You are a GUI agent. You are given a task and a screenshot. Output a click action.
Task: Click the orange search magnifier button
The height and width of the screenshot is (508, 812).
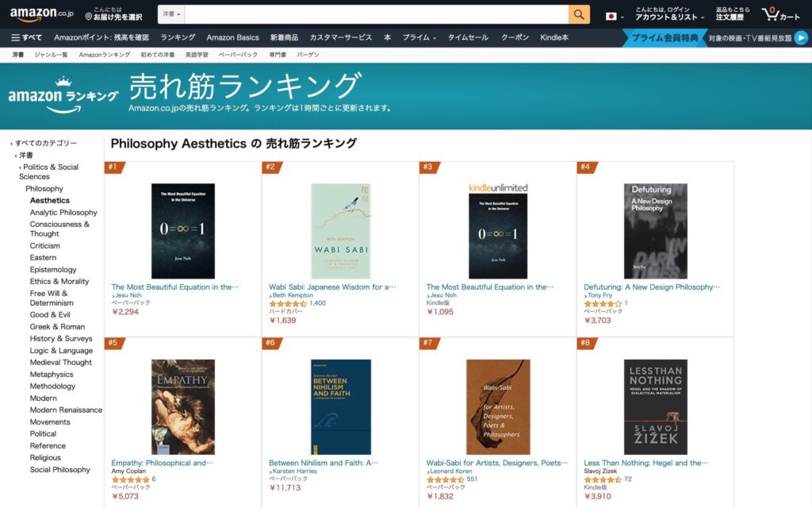[579, 14]
